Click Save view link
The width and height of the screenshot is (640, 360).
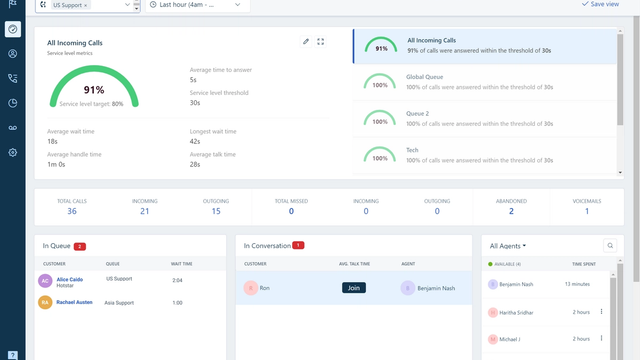tap(600, 4)
